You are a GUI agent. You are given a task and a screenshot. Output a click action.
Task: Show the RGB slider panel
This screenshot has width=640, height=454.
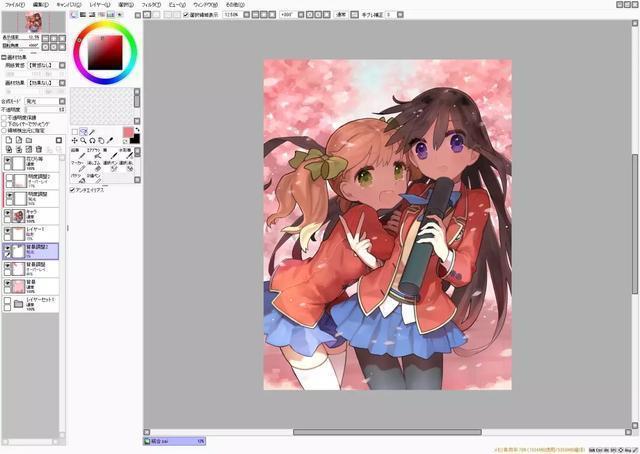83,15
